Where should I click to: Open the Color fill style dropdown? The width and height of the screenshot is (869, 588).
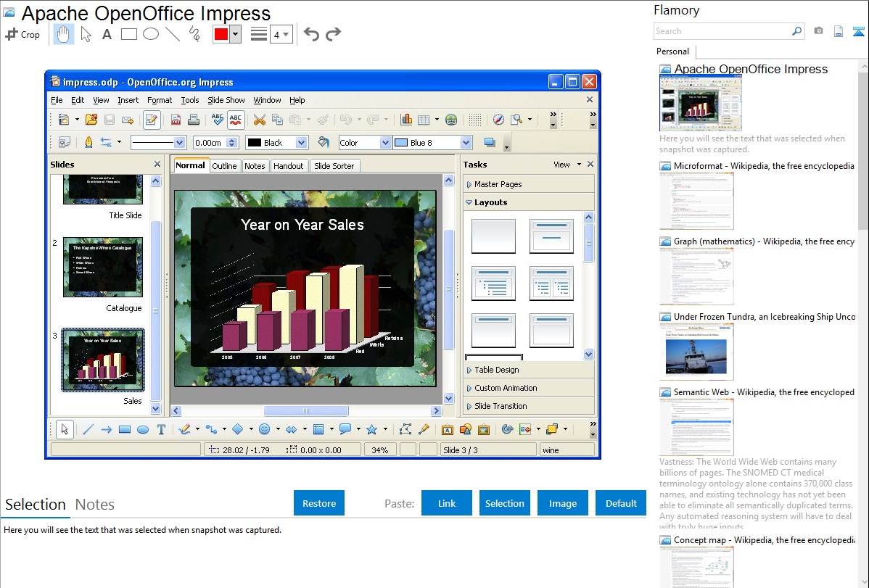coord(384,143)
